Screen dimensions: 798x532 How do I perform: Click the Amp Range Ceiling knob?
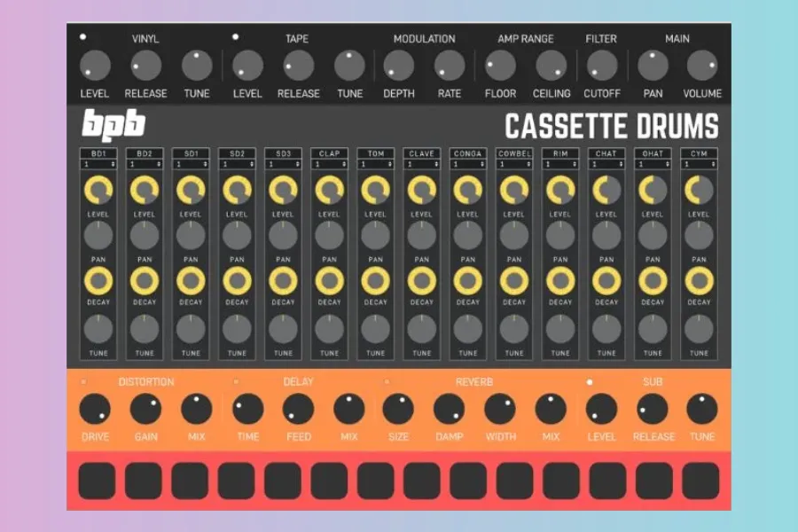point(552,65)
